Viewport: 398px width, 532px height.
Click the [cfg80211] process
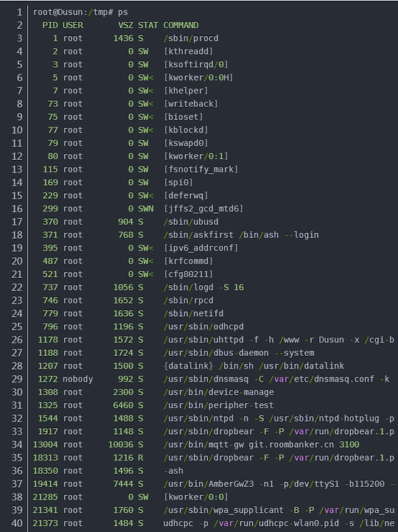[x=188, y=274]
